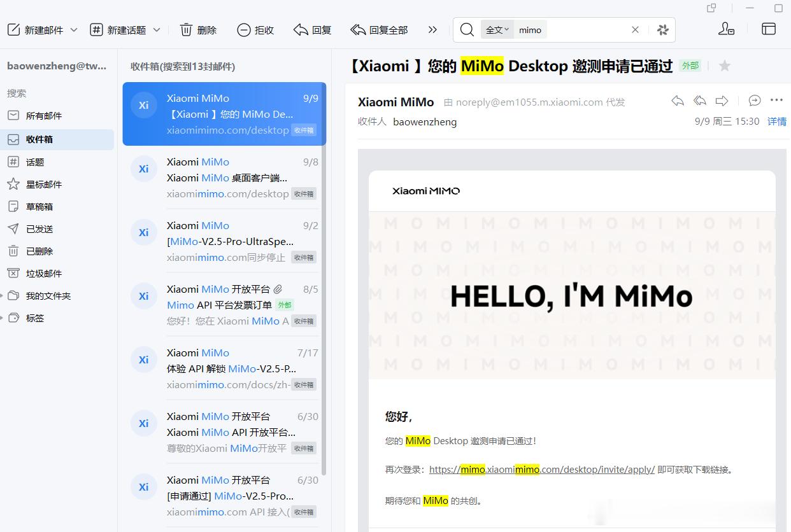This screenshot has height=532, width=791.
Task: Click the reply arrow in message header
Action: tap(678, 101)
